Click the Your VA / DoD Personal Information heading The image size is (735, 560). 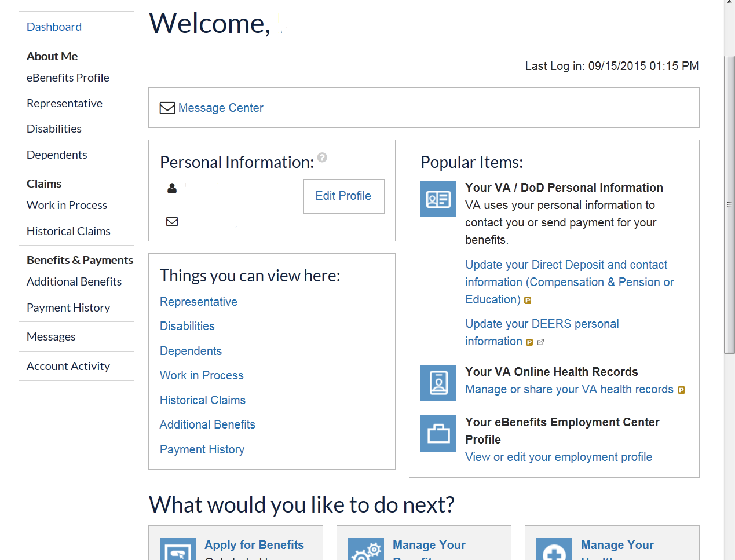[x=564, y=188]
